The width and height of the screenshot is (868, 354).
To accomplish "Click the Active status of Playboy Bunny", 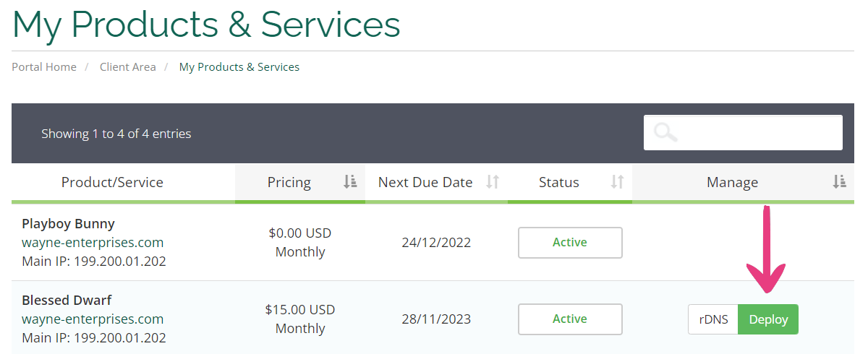I will (x=570, y=243).
